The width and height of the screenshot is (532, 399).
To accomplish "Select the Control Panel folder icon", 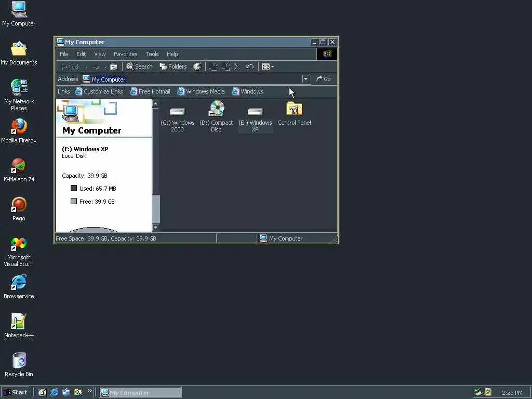I will click(x=294, y=114).
